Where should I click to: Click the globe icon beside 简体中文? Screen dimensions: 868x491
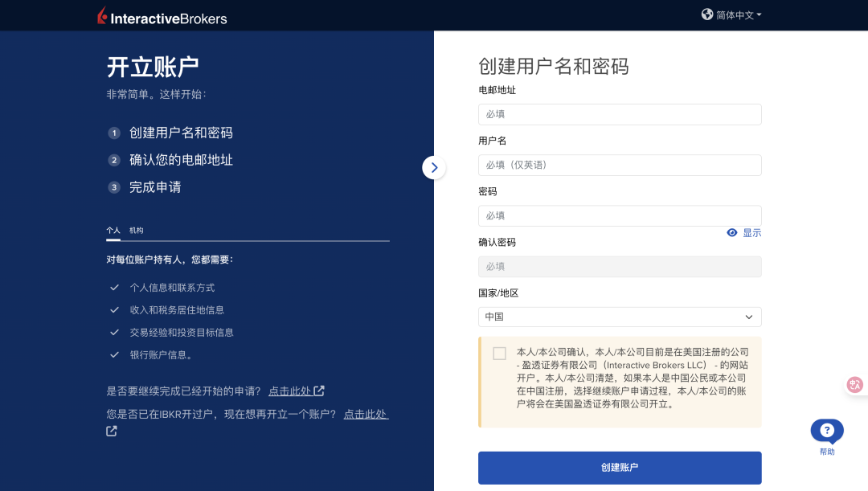click(707, 14)
